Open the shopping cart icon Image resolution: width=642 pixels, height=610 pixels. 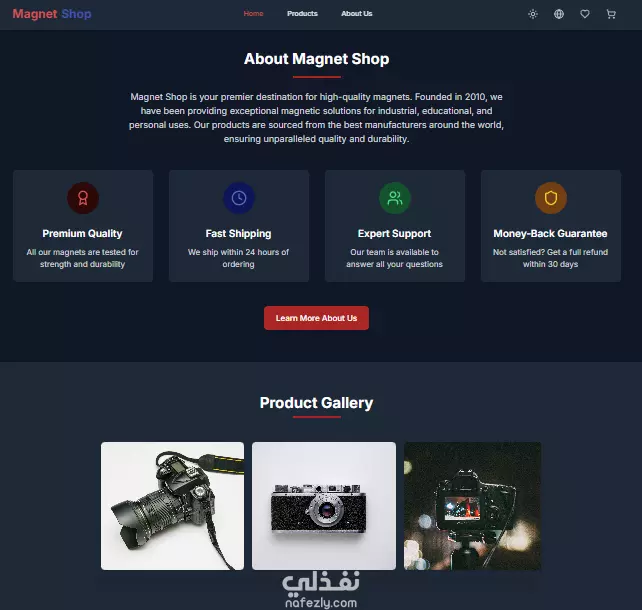tap(611, 14)
